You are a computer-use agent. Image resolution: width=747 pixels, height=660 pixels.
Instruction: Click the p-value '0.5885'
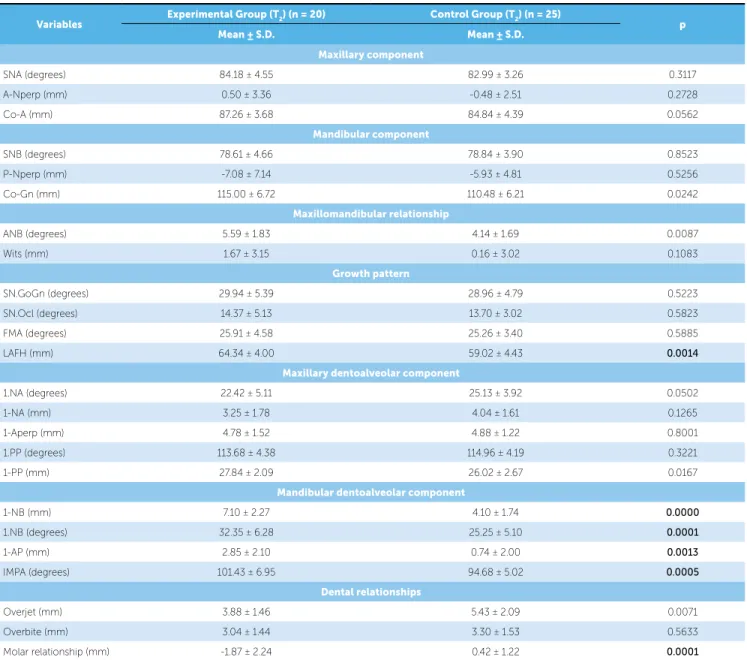pos(682,334)
